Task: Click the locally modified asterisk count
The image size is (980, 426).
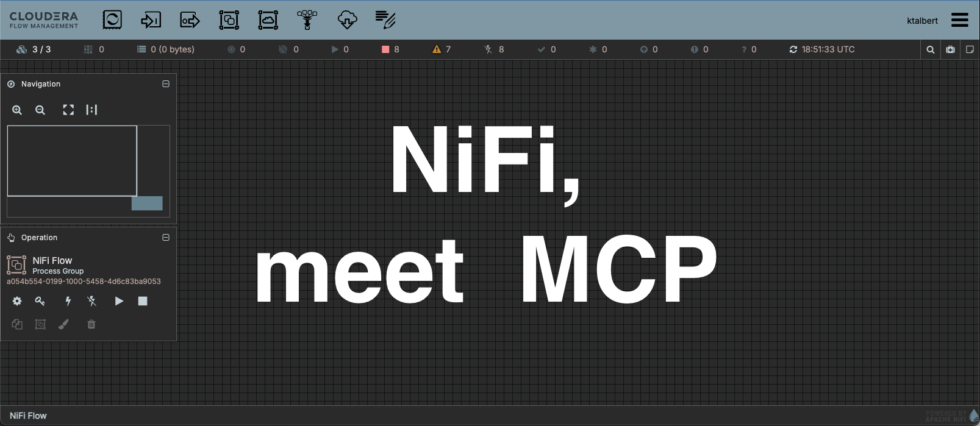Action: click(598, 49)
